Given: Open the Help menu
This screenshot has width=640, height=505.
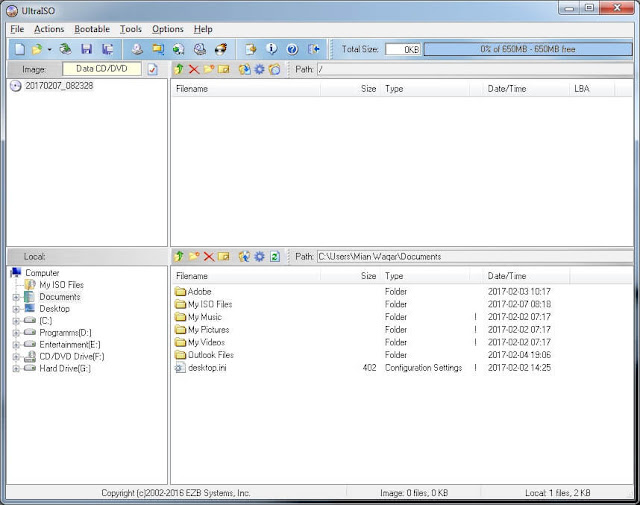Looking at the screenshot, I should tap(203, 29).
